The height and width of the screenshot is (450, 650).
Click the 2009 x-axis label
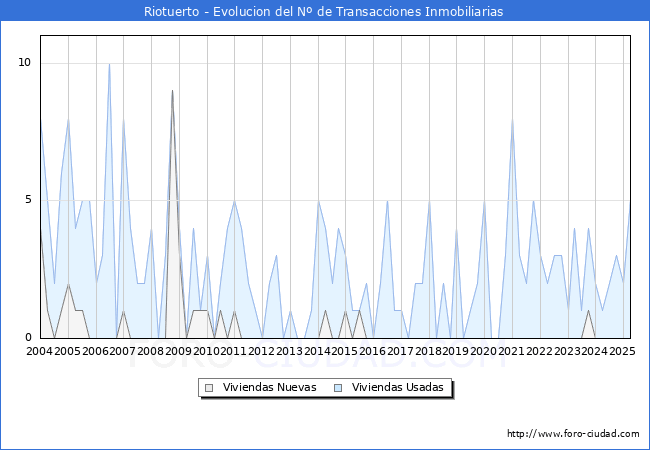click(178, 351)
